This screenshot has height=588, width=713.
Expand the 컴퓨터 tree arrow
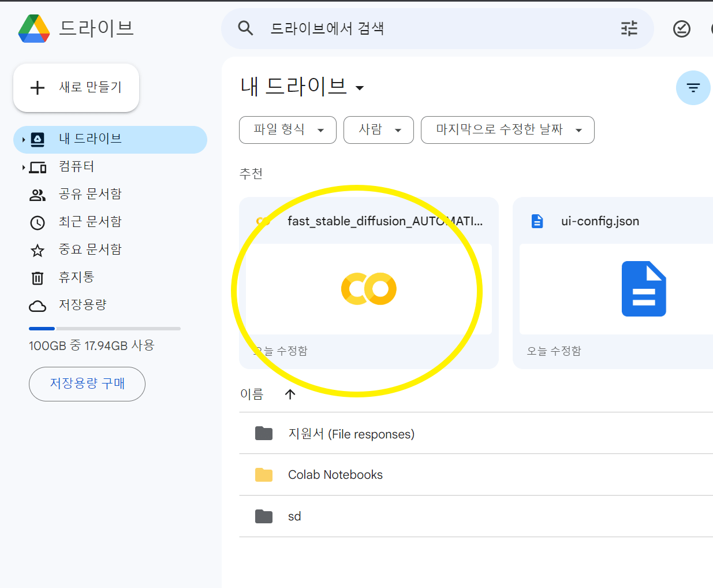coord(24,168)
